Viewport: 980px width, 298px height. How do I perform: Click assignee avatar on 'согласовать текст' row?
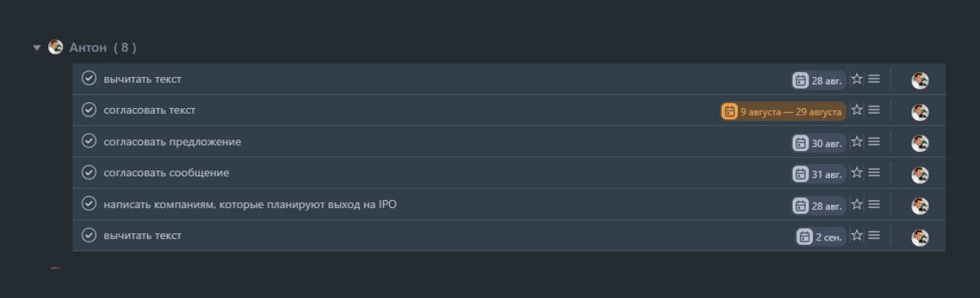coord(919,112)
